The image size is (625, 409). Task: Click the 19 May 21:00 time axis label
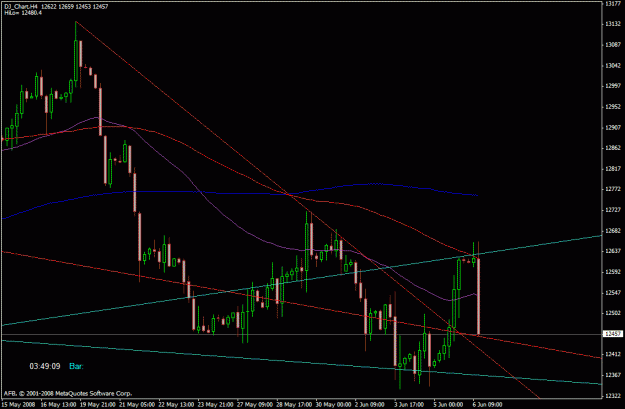point(97,404)
